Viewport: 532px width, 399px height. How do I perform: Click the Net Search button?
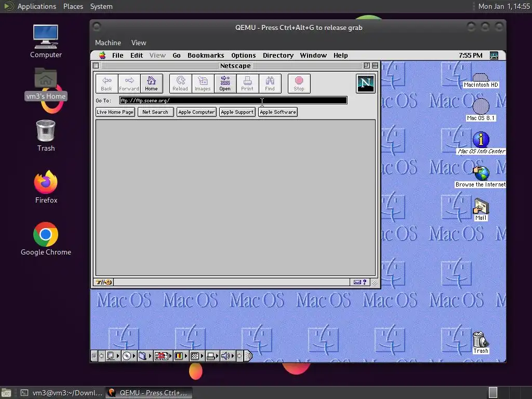pos(155,112)
